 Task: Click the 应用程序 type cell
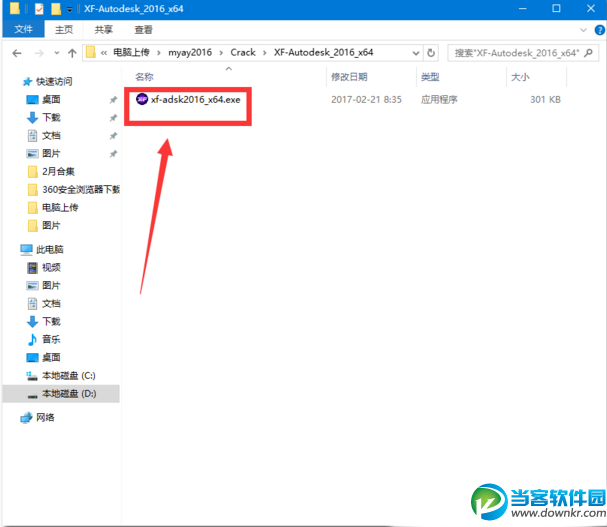(439, 100)
